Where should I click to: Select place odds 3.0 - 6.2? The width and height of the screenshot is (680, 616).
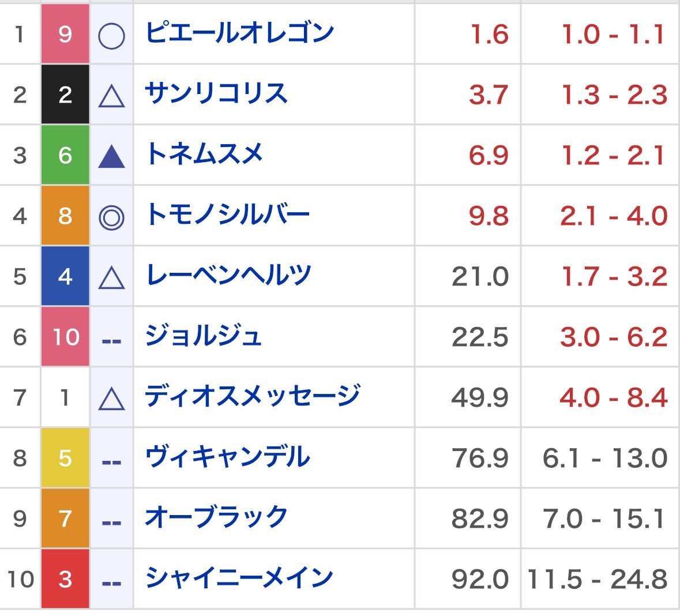[x=613, y=337]
